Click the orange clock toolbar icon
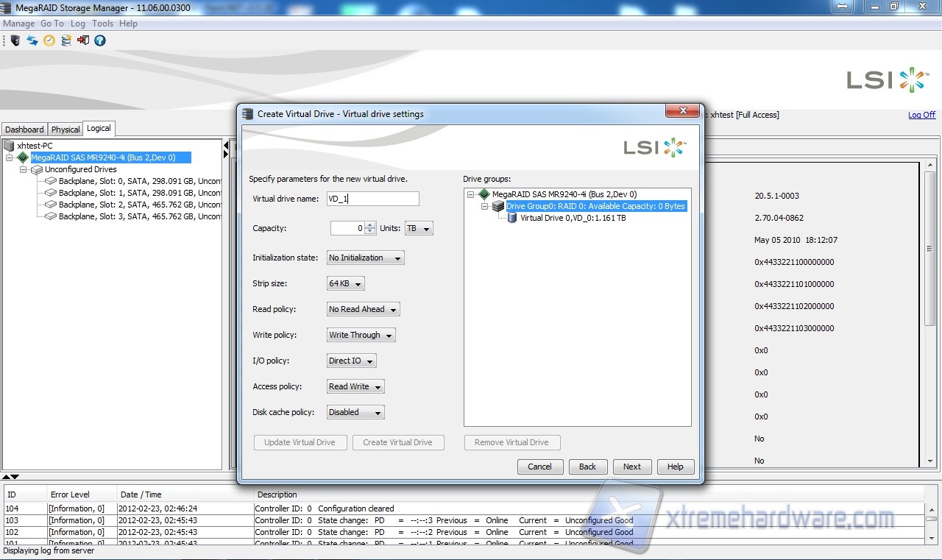The width and height of the screenshot is (942, 560). click(49, 40)
